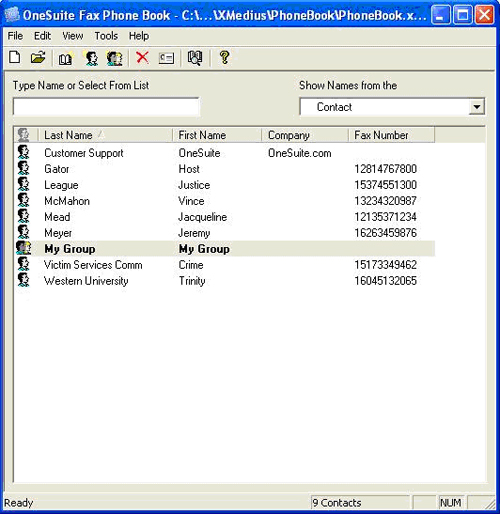Sort by the Last Name column header
This screenshot has height=514, width=500.
105,135
